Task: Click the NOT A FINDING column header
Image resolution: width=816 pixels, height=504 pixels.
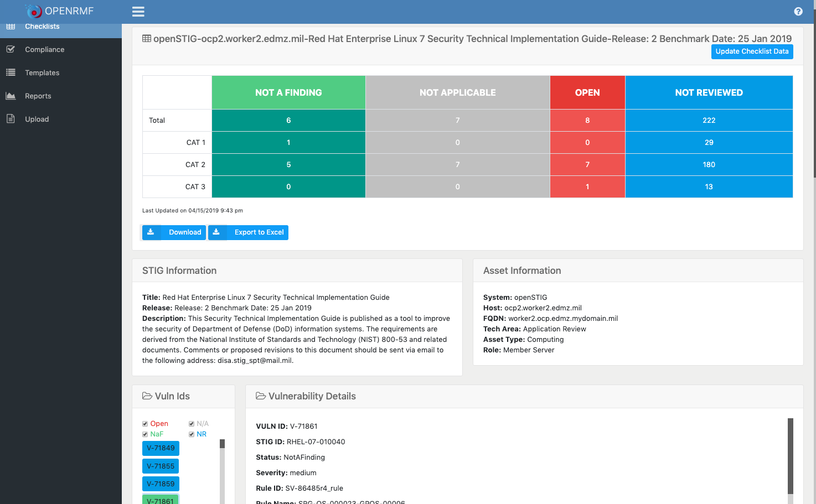Action: coord(288,92)
